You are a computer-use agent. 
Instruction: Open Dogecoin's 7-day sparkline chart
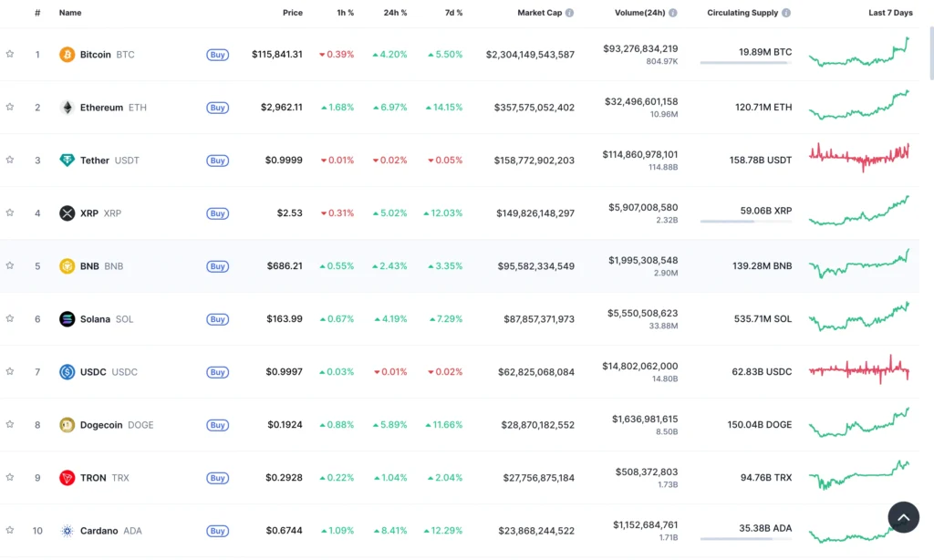coord(859,422)
